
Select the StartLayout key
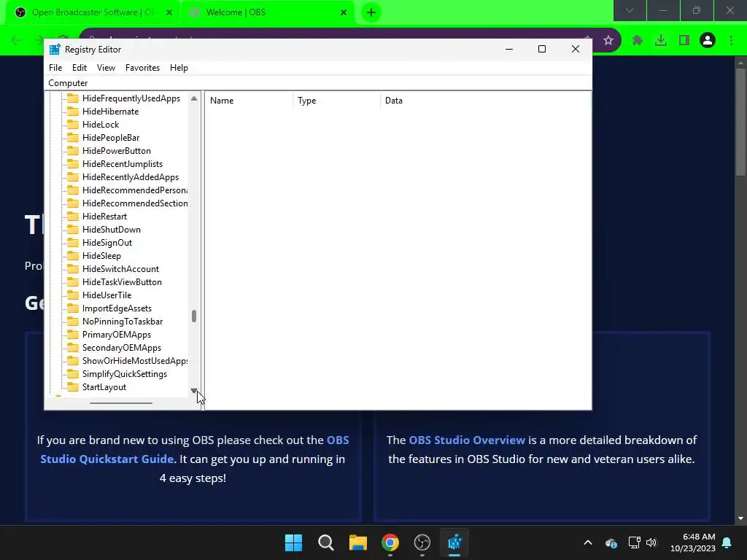[x=104, y=387]
